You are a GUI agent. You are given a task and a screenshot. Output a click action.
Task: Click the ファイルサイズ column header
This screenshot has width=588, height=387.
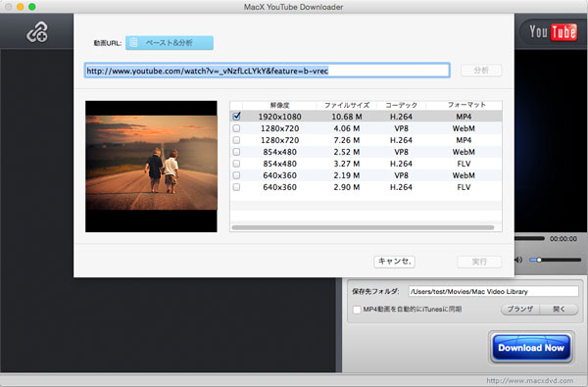(x=347, y=105)
